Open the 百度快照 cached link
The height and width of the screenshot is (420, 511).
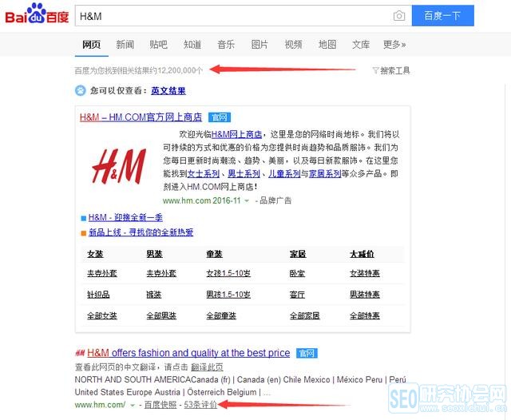160,405
